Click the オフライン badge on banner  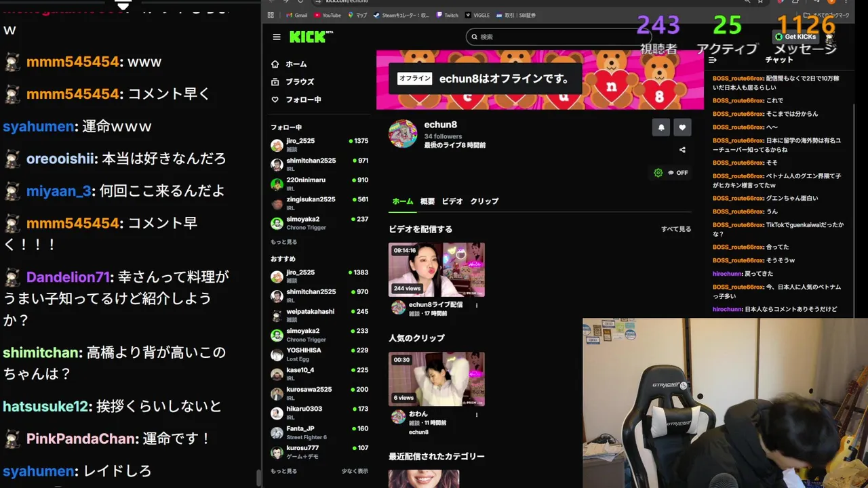[x=414, y=79]
